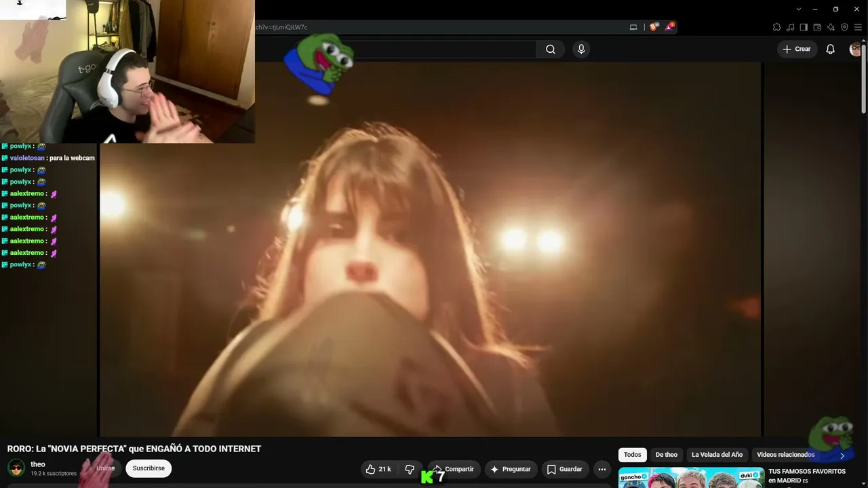Click the Suscribirse button
This screenshot has height=488, width=868.
click(x=149, y=468)
